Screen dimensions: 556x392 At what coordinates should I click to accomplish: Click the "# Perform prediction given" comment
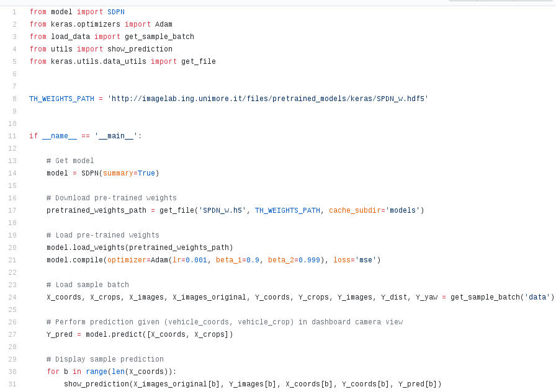pos(225,322)
